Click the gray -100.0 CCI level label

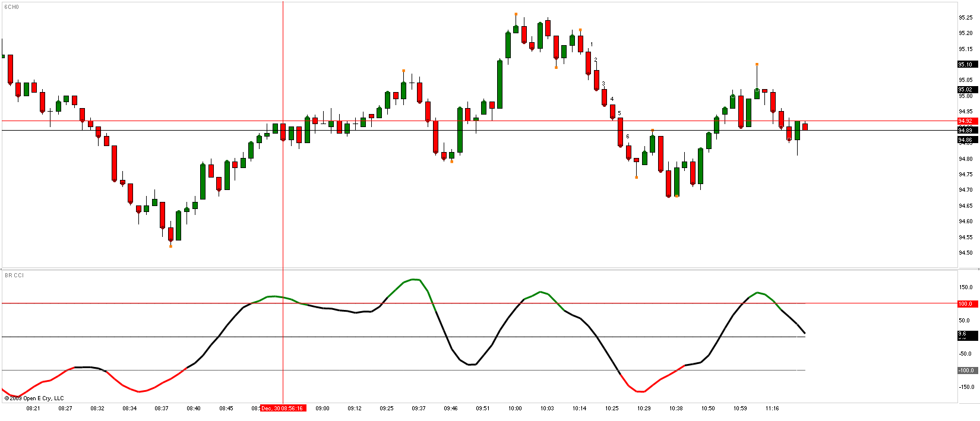(x=966, y=371)
